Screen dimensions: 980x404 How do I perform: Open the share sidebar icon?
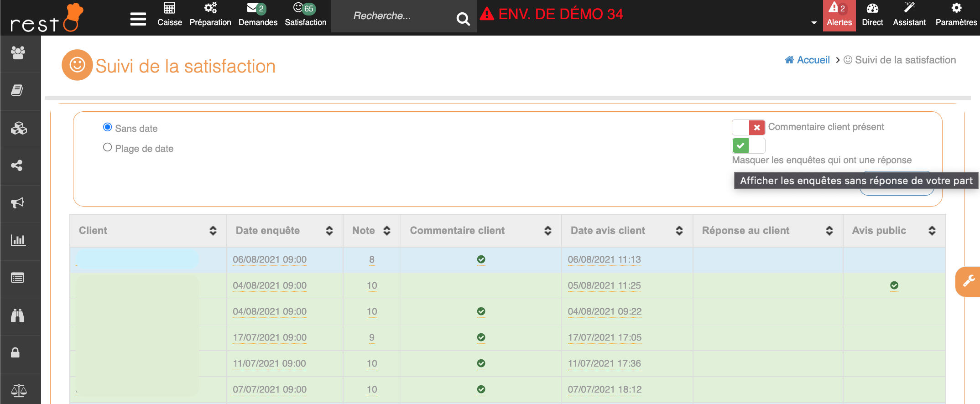pos(17,166)
